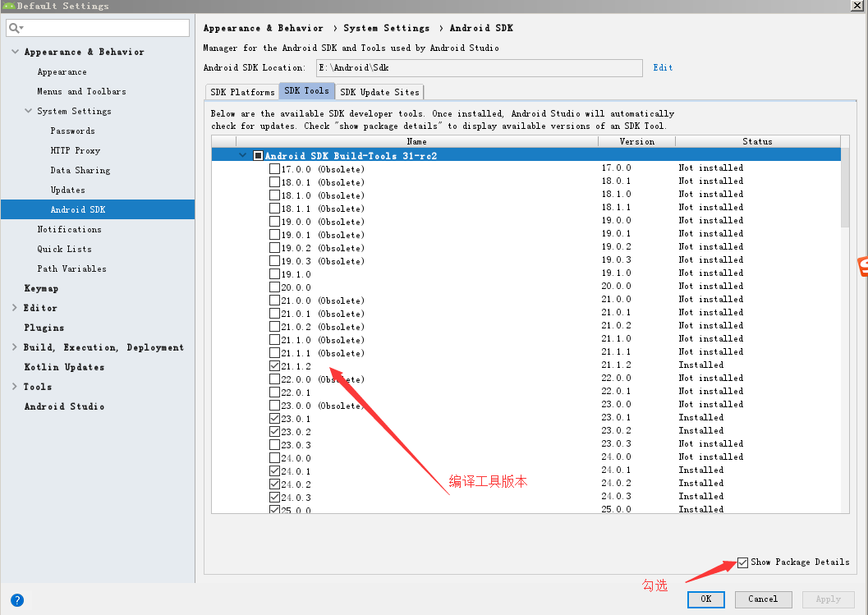
Task: Check build-tools version 19.1.0
Action: point(274,273)
